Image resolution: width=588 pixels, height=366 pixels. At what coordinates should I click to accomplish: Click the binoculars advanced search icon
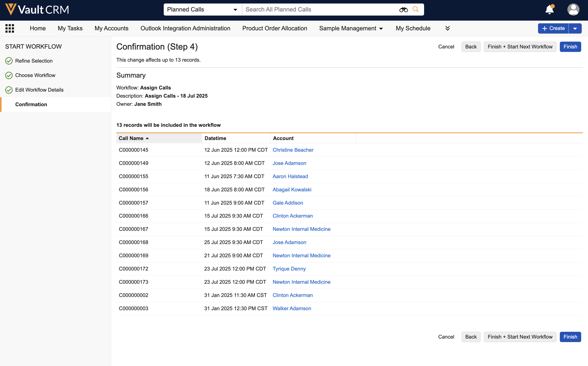403,10
